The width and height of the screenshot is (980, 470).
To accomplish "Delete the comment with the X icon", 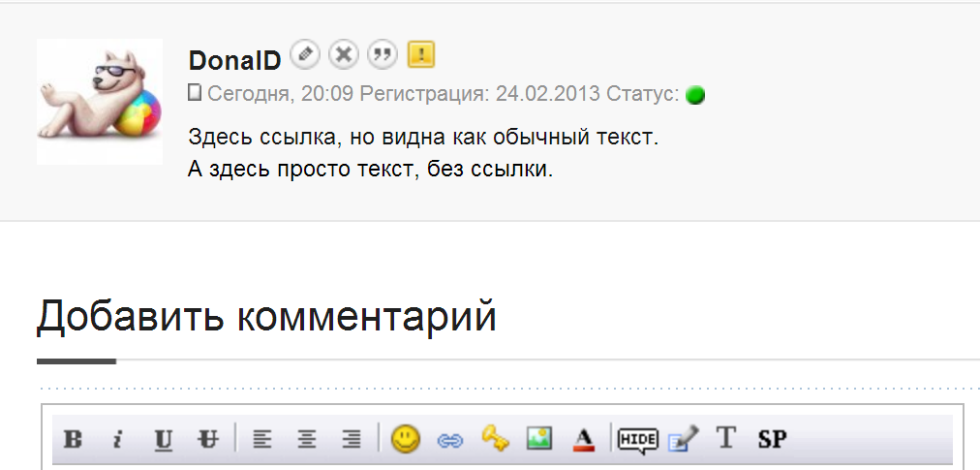I will click(x=343, y=55).
